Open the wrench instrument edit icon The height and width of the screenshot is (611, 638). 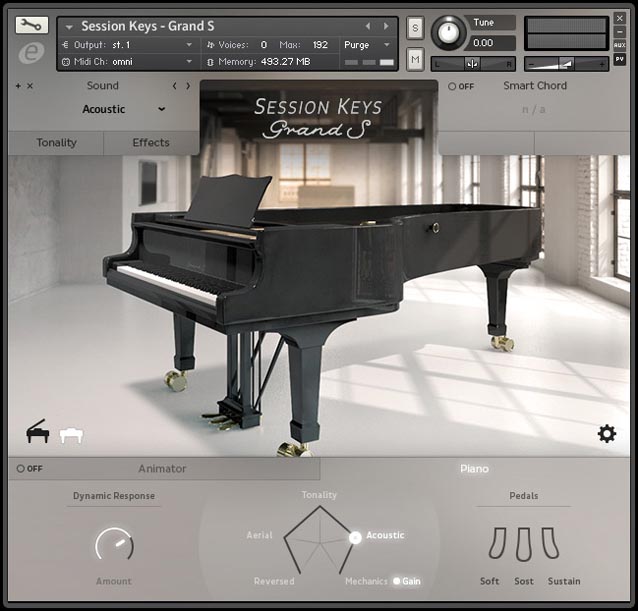(x=32, y=25)
